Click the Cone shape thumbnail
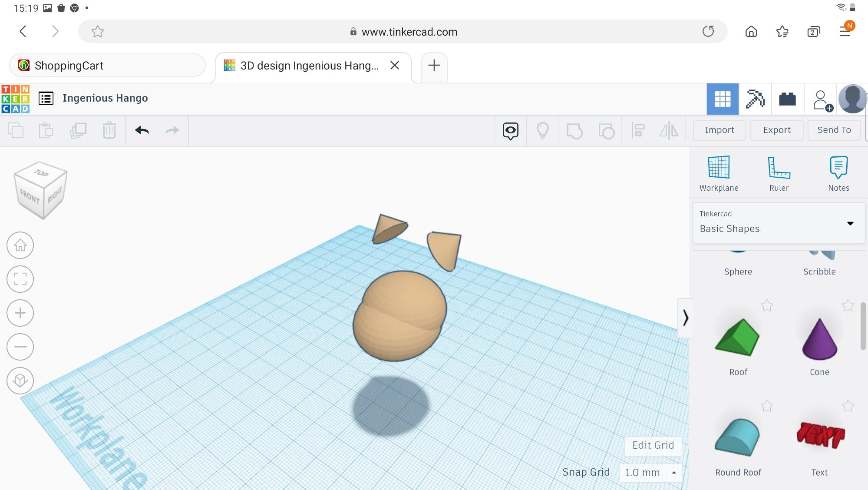The image size is (868, 490). pos(819,340)
